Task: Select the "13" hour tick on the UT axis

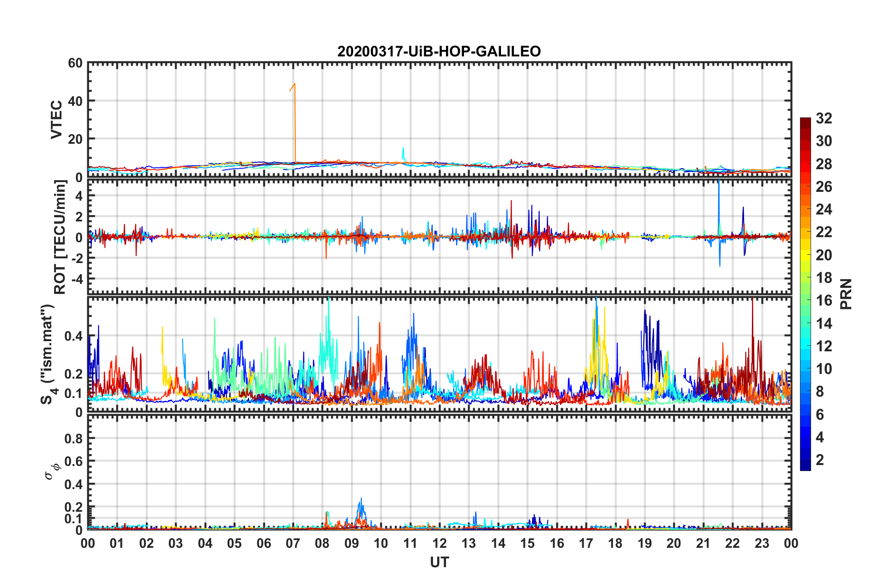Action: pyautogui.click(x=469, y=543)
